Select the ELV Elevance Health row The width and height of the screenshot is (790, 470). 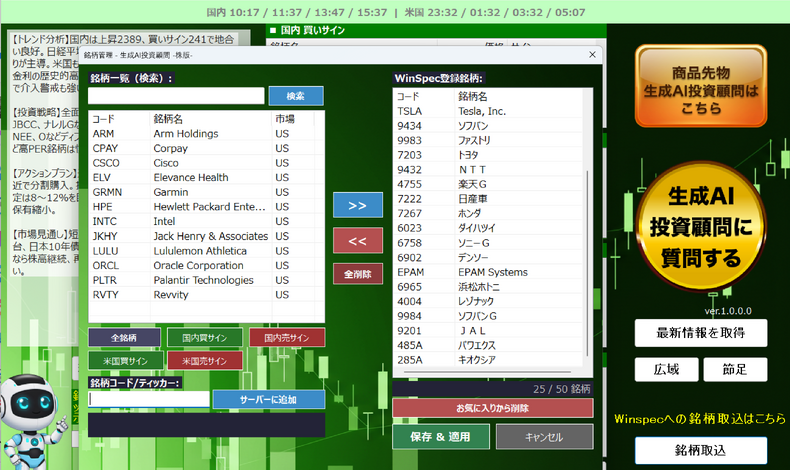206,178
